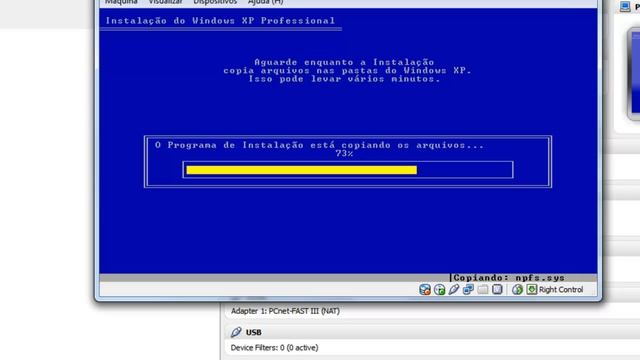Viewport: 640px width, 360px height.
Task: Click the Preview monitor icon in Manager
Action: (625, 6)
